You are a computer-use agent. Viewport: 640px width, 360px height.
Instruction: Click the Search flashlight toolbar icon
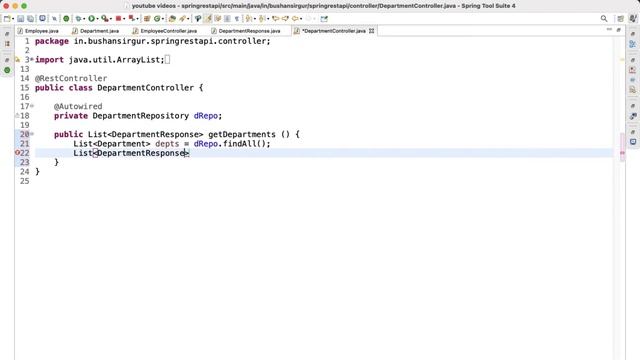(x=183, y=18)
